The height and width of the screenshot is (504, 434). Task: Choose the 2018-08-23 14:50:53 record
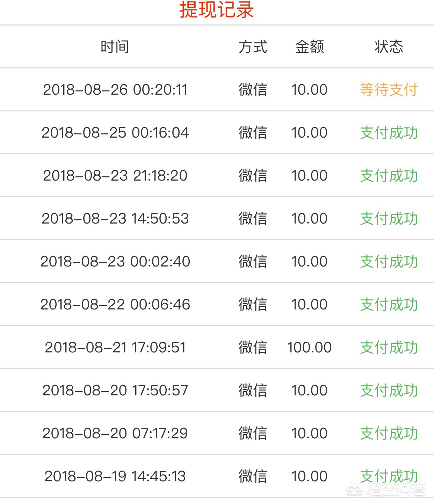click(x=217, y=219)
